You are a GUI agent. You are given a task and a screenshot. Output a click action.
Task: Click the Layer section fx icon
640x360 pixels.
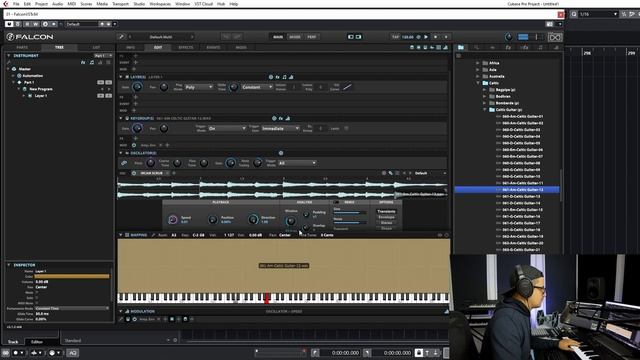[278, 77]
